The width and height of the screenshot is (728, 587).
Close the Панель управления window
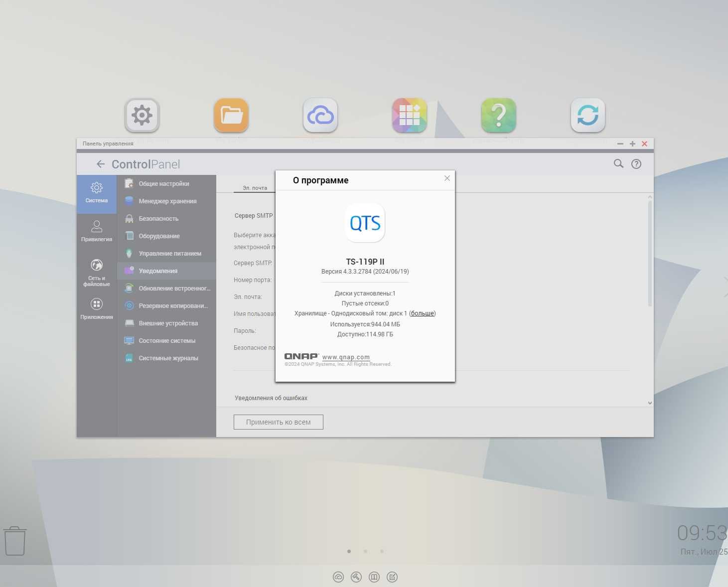(x=644, y=144)
